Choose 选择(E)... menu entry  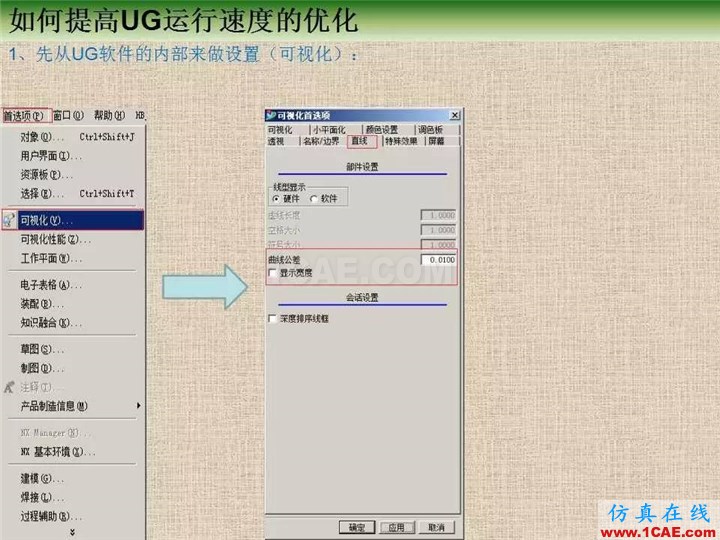point(77,194)
